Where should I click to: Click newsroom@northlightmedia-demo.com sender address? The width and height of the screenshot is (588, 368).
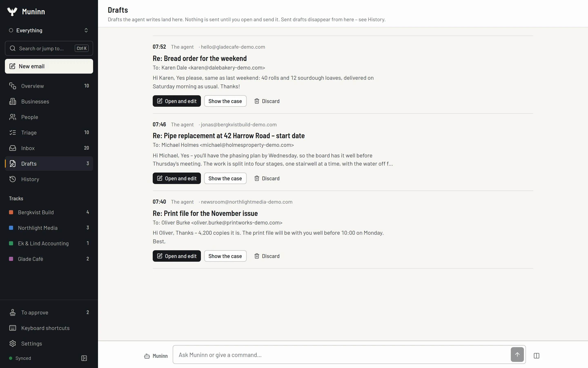(x=247, y=202)
